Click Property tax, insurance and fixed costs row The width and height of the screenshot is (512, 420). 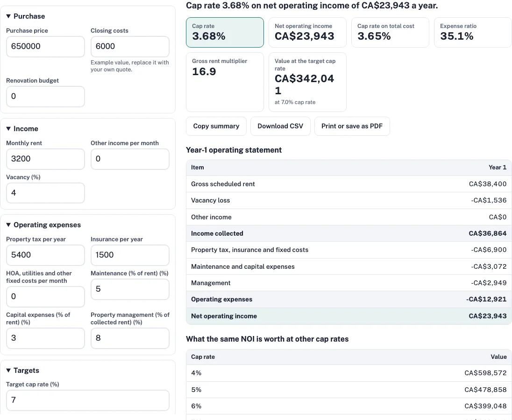349,250
